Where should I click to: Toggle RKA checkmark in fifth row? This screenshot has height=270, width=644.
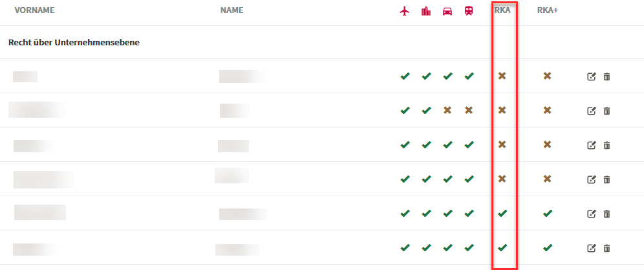502,213
